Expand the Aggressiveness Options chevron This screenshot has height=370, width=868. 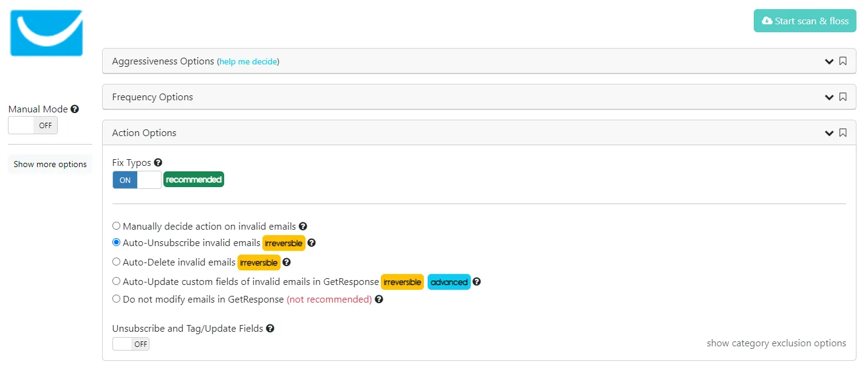[829, 61]
